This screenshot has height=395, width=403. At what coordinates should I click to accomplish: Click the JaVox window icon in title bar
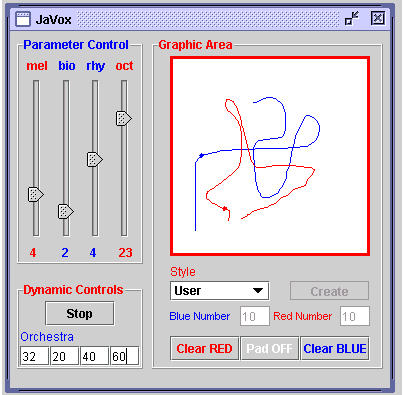coord(23,19)
